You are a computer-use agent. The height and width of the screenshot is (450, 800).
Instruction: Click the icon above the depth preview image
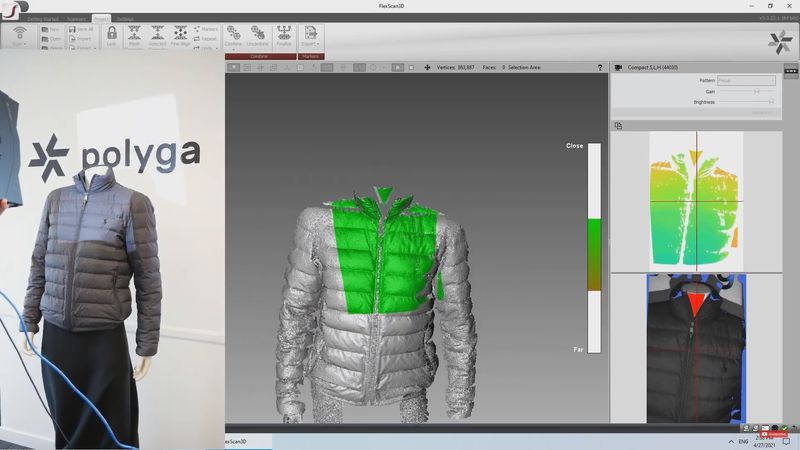coord(619,125)
